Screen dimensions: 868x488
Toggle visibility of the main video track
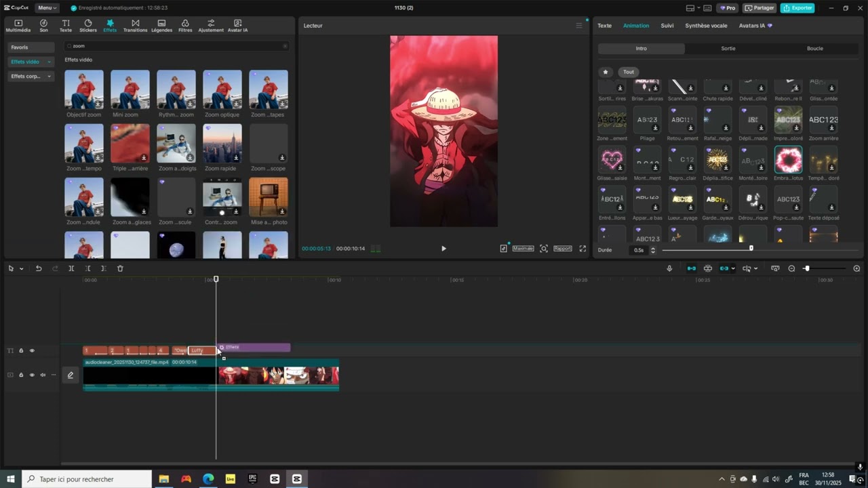pos(32,375)
